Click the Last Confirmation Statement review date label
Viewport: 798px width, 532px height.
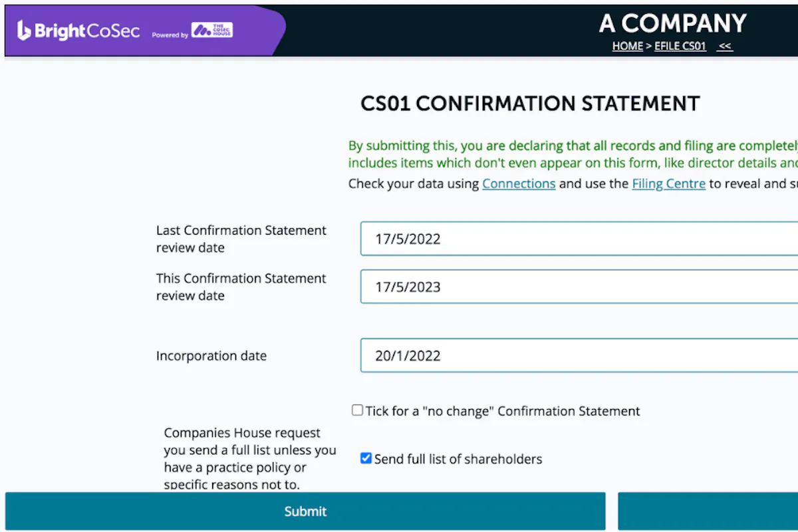241,239
